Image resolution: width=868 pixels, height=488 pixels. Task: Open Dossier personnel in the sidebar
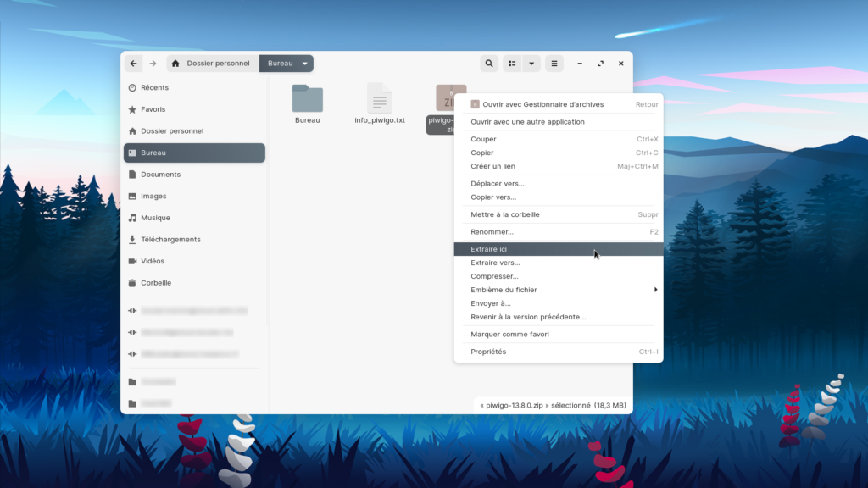pyautogui.click(x=194, y=131)
